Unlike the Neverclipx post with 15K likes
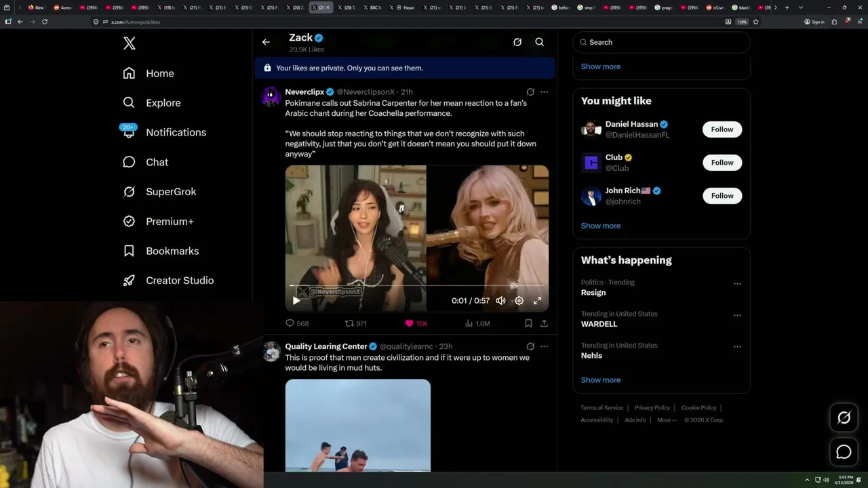The height and width of the screenshot is (488, 868). tap(416, 323)
